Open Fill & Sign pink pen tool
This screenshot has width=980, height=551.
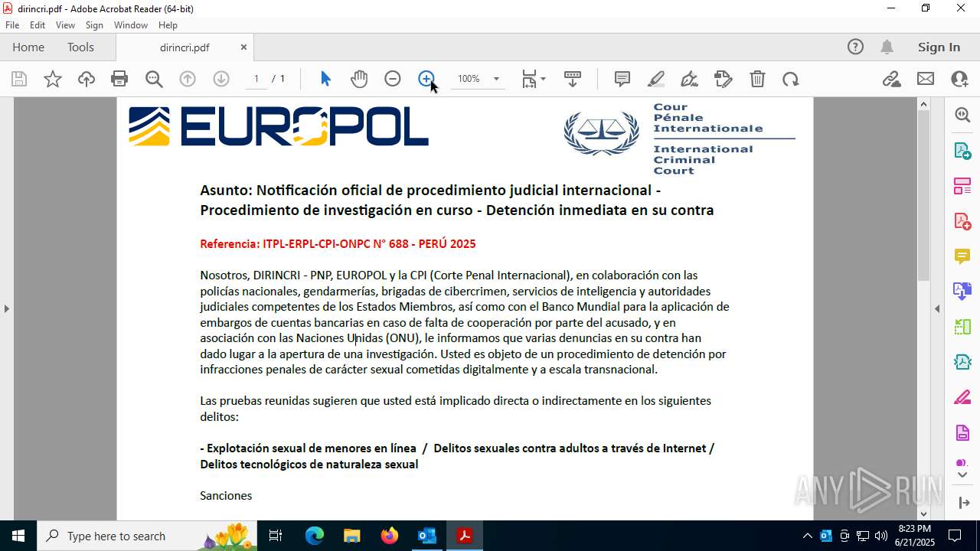[x=962, y=397]
